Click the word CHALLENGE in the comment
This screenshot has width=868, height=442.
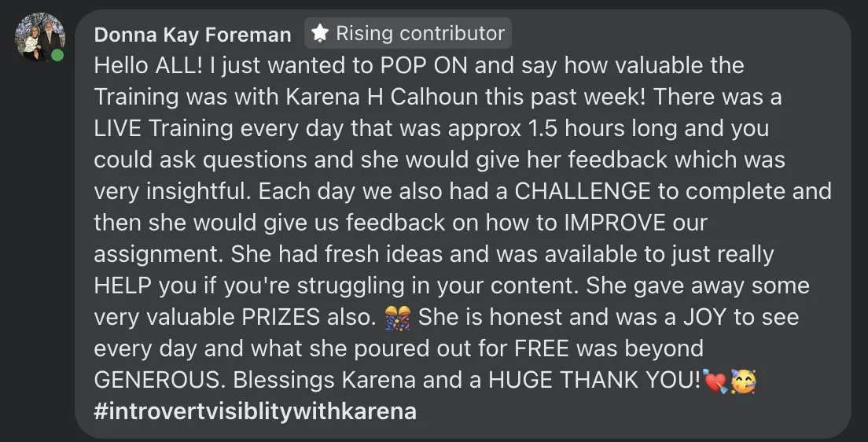583,191
